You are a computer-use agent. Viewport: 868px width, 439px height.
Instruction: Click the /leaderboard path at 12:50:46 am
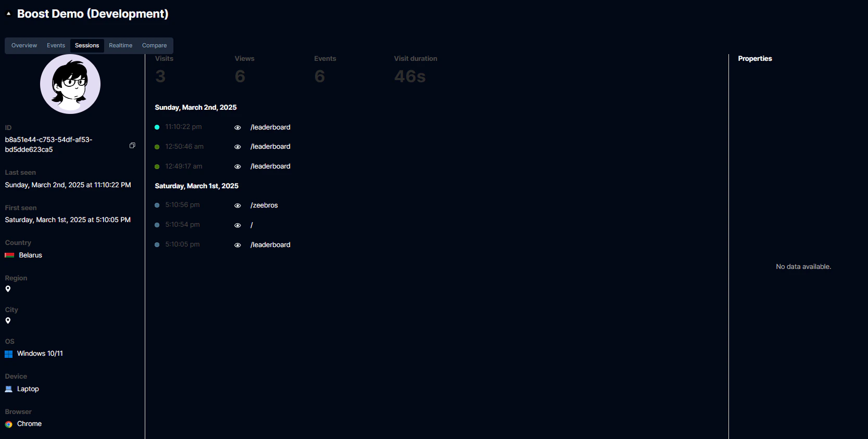tap(270, 147)
